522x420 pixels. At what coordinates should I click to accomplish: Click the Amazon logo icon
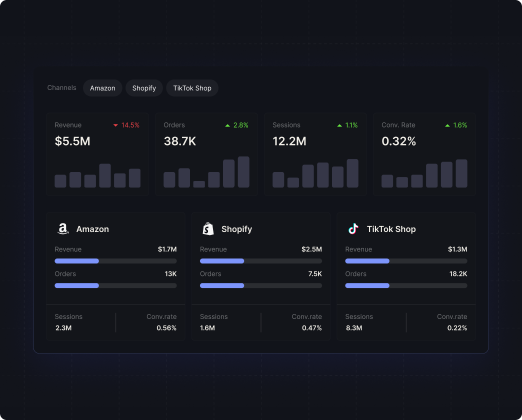tap(62, 228)
